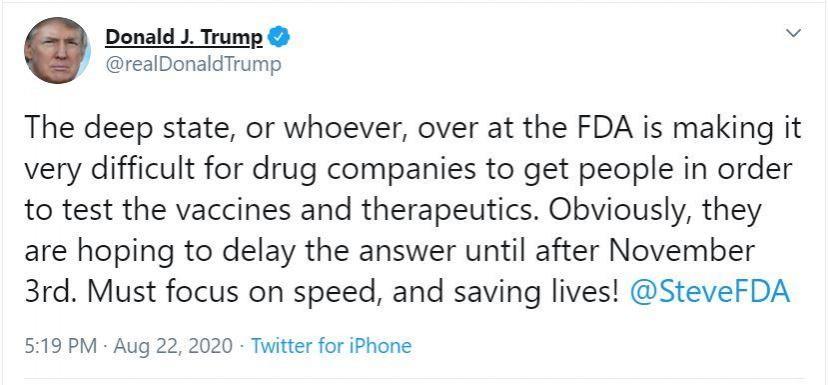Viewport: 828px width, 385px height.
Task: Click the blue verified badge icon
Action: [x=279, y=38]
